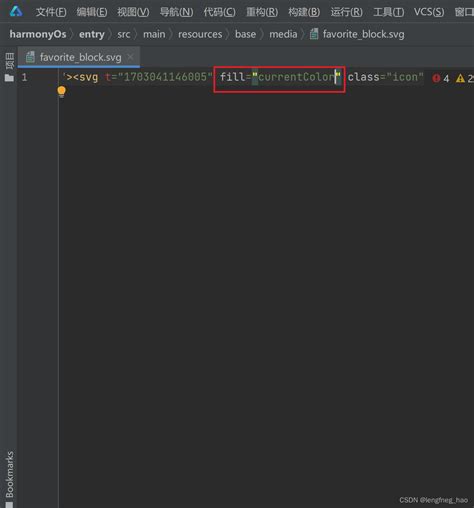Click the yellow warning count indicator

pos(464,78)
